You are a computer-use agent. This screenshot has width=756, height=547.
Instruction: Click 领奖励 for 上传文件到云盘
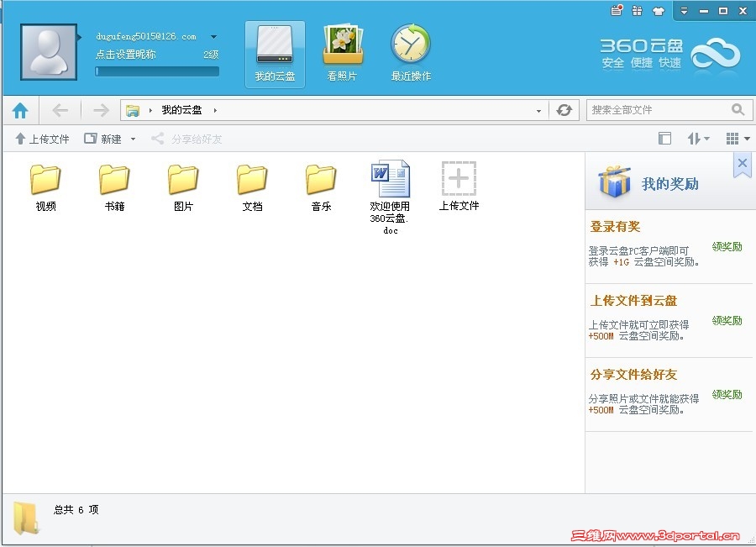click(727, 321)
